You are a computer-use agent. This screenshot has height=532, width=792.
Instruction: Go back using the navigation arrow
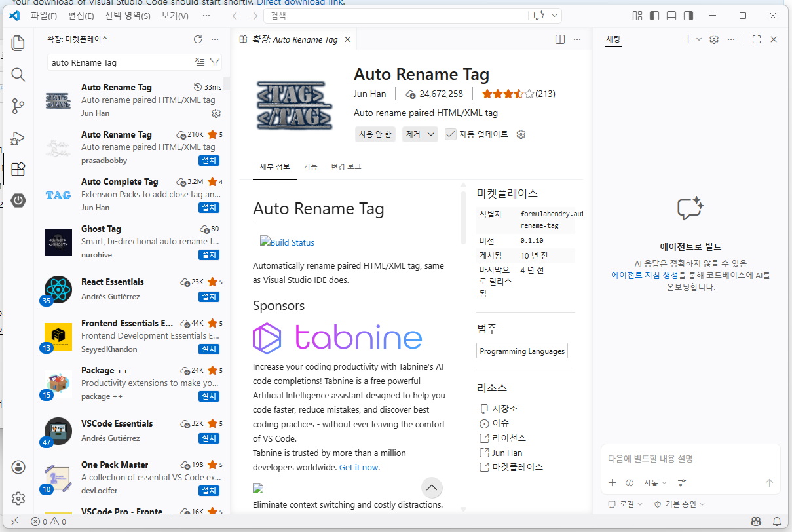236,16
